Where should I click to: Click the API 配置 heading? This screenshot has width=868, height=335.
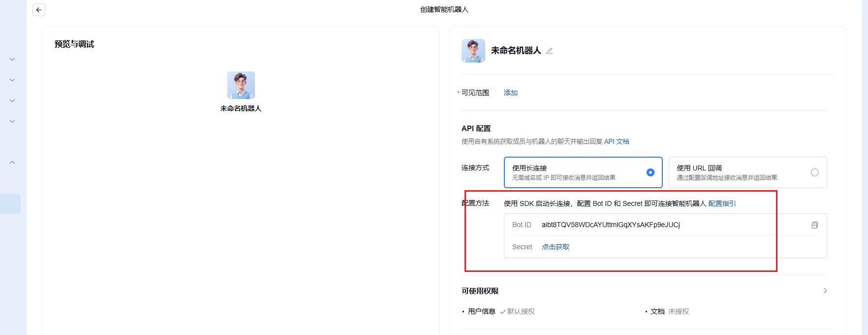click(476, 129)
